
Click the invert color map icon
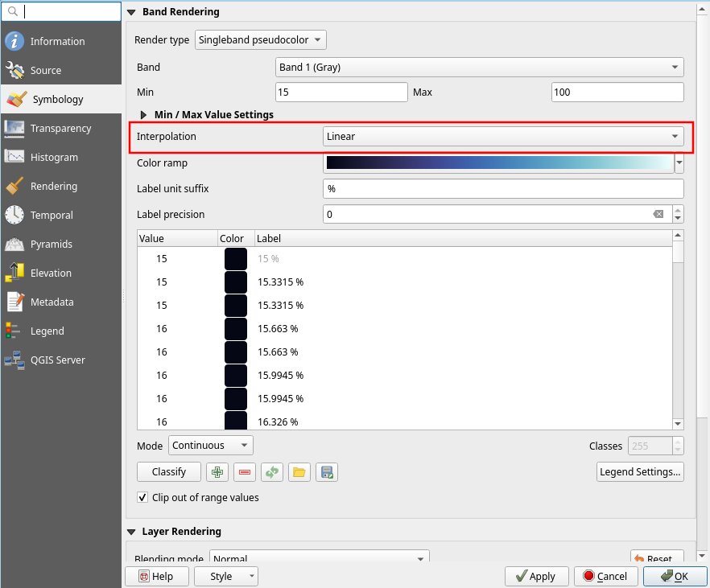tap(272, 472)
